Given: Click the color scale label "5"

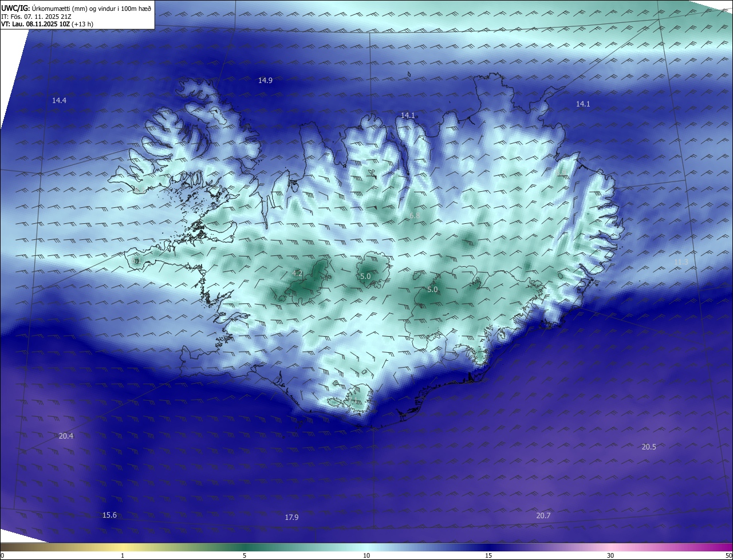Looking at the screenshot, I should [x=245, y=555].
